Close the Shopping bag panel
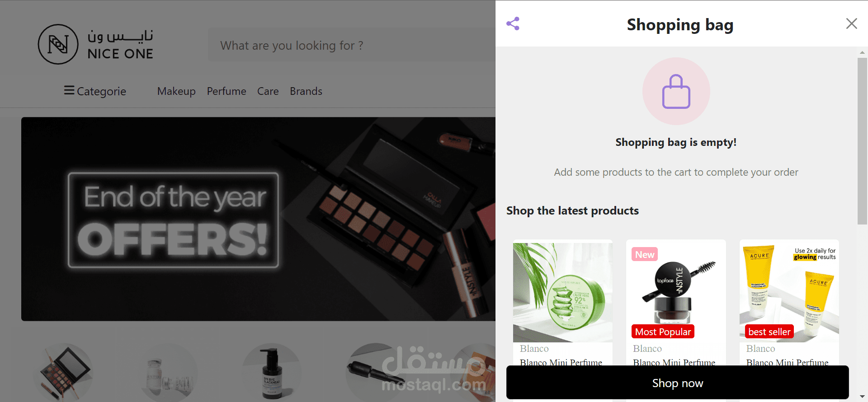868x402 pixels. coord(851,23)
